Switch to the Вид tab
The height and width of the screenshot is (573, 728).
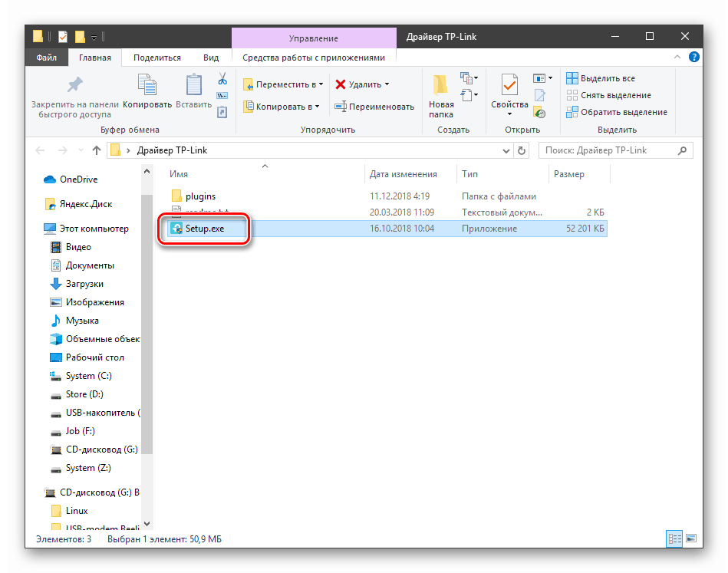click(211, 58)
